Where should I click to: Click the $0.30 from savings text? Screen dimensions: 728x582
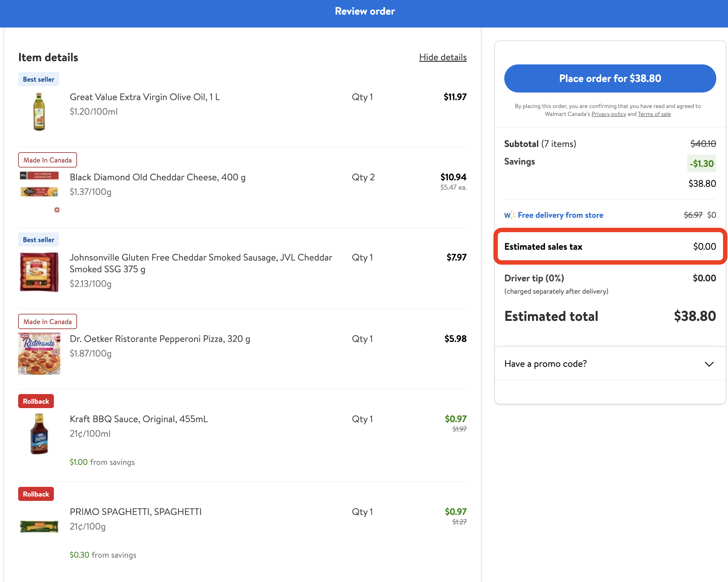click(103, 555)
